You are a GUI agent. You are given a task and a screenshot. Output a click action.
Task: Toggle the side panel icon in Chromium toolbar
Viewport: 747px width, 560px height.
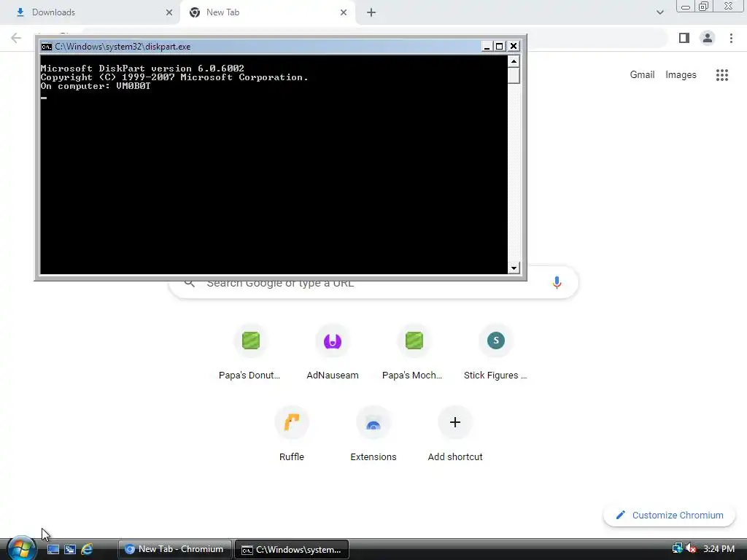pos(684,38)
